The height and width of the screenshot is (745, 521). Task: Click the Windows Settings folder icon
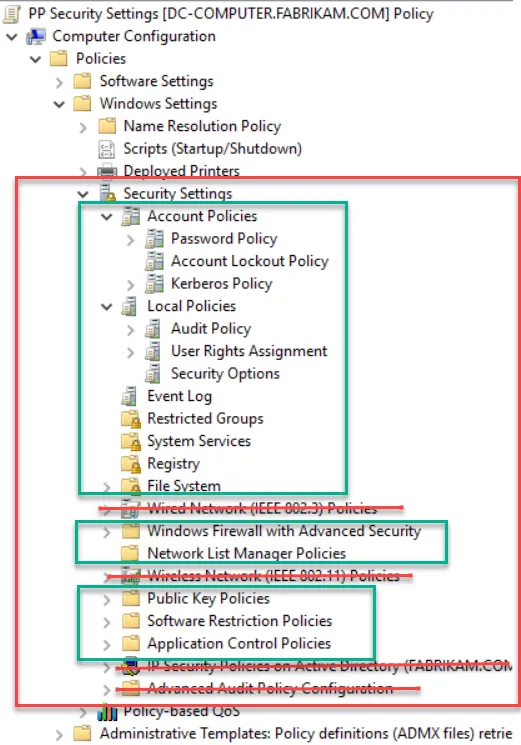point(82,104)
